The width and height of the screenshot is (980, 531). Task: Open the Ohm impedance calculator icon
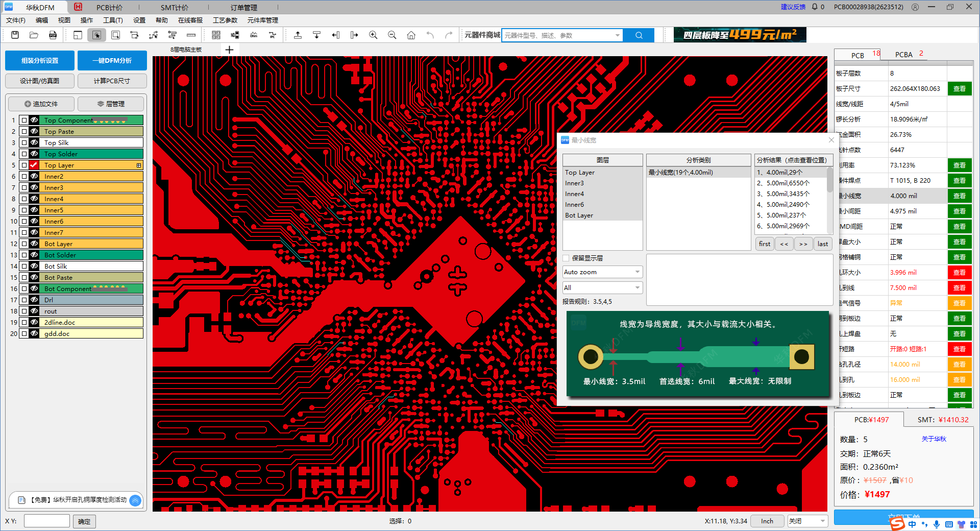254,35
